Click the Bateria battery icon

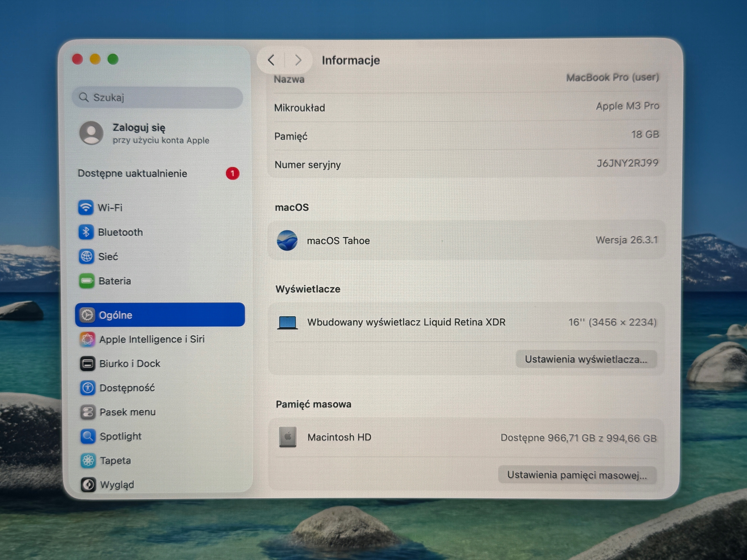pos(87,281)
